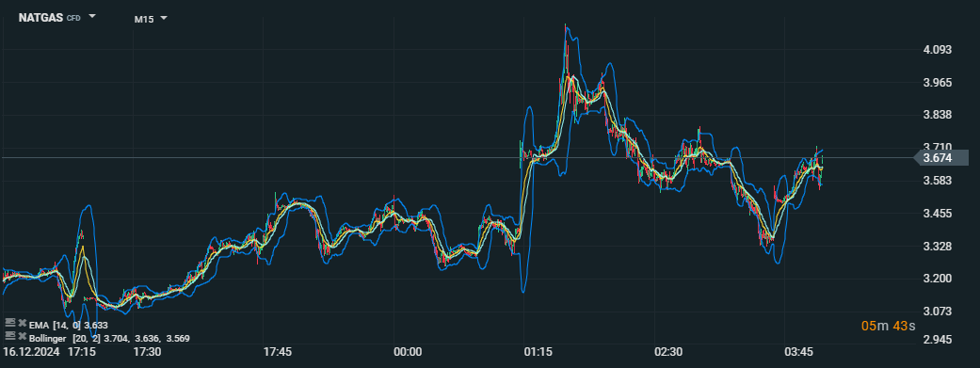Click the 17:45 time axis label

tap(278, 352)
